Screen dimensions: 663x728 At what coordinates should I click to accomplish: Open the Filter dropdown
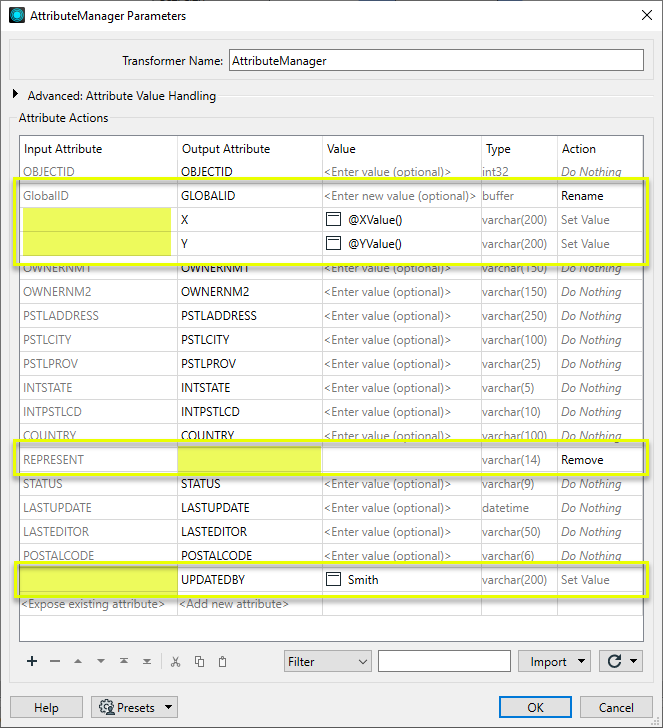(x=327, y=661)
